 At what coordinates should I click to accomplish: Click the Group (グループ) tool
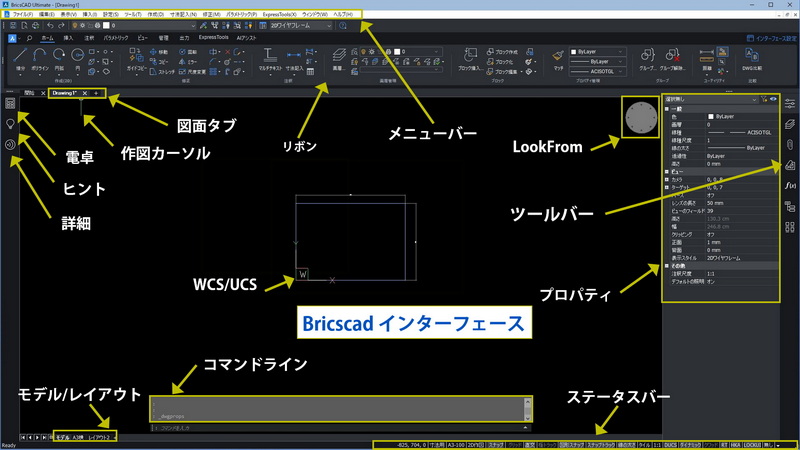pos(647,59)
